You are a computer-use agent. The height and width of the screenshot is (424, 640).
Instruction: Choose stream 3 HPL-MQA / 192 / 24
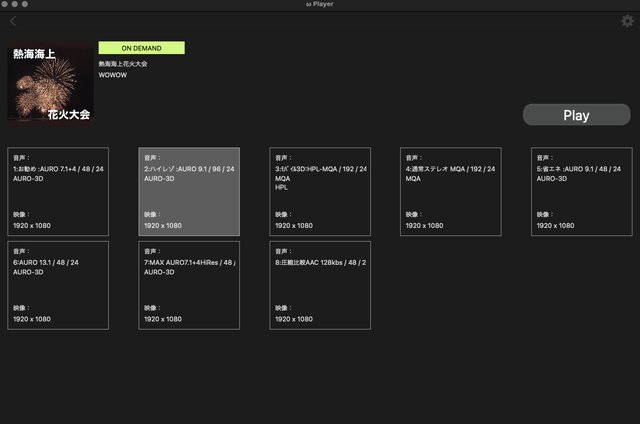(320, 191)
